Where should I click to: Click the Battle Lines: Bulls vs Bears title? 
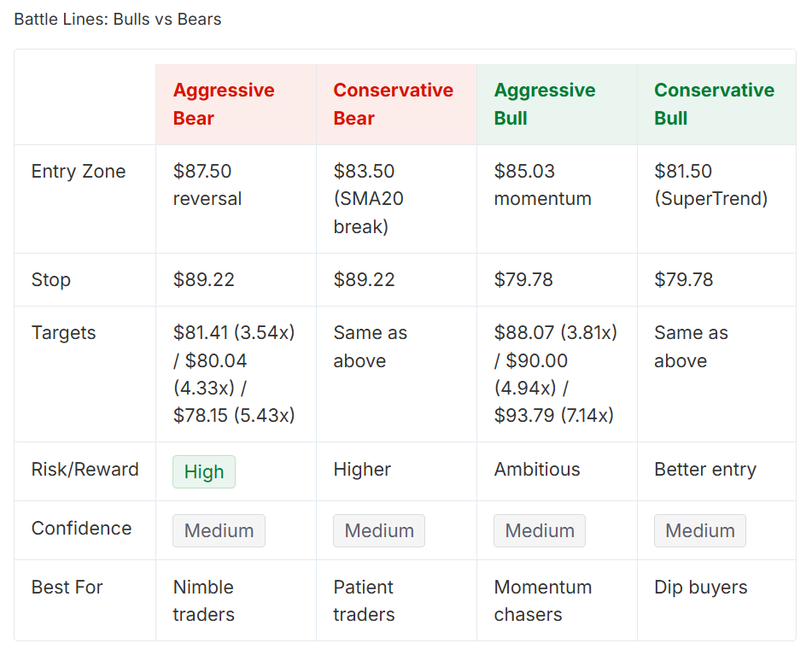(x=118, y=19)
